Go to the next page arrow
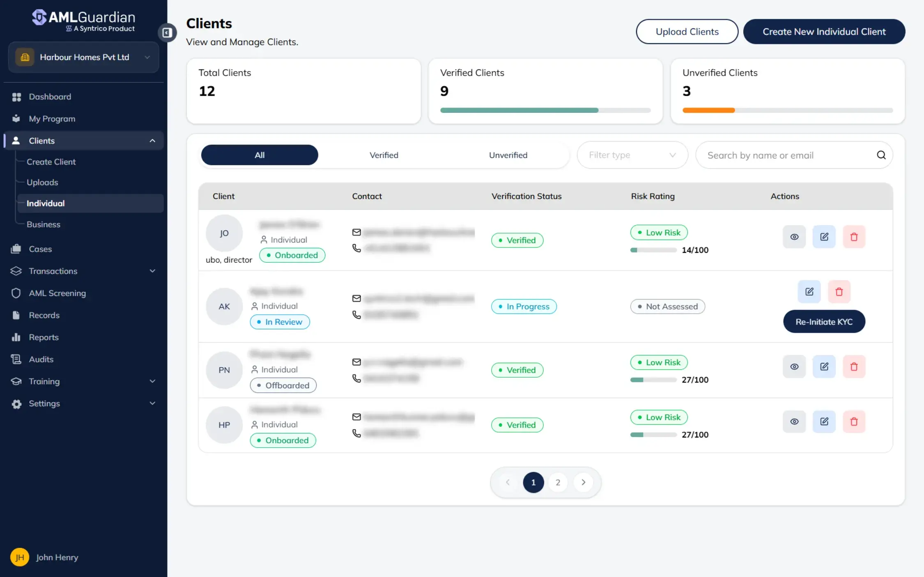Viewport: 924px width, 577px height. pos(583,482)
